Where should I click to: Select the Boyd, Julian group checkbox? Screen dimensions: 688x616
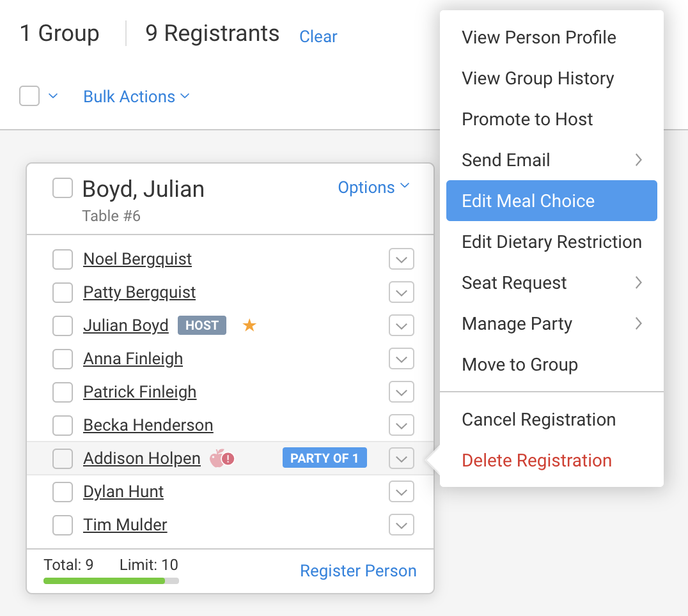(63, 189)
